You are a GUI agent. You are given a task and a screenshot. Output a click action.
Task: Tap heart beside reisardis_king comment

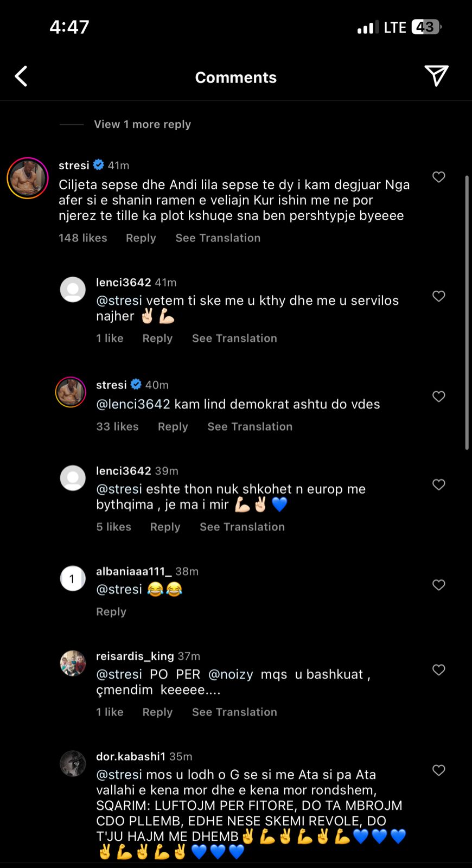click(438, 670)
